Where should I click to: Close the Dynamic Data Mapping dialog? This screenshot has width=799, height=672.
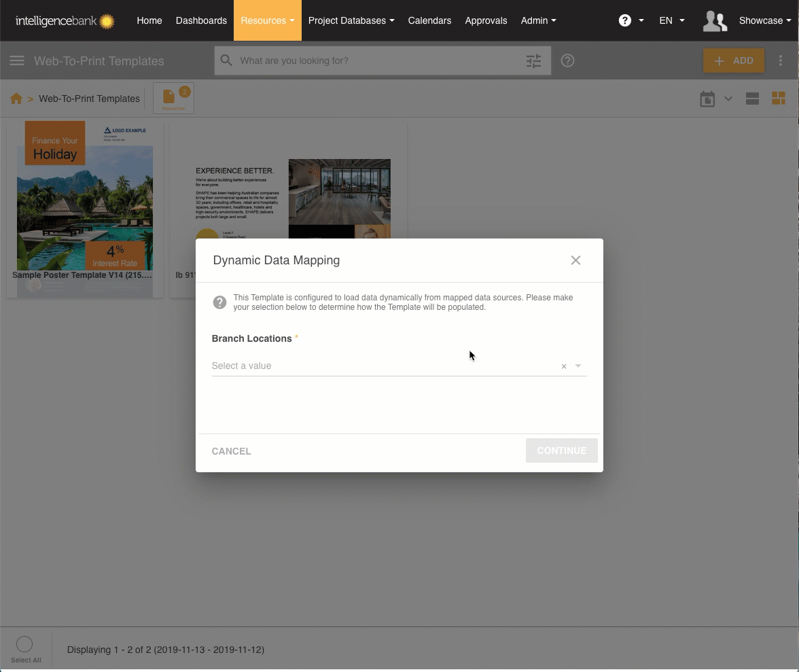tap(575, 260)
